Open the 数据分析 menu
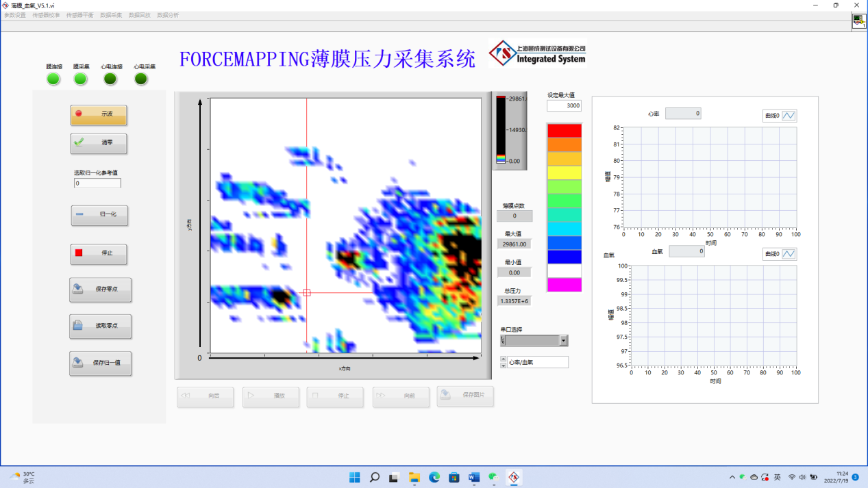The image size is (868, 488). pyautogui.click(x=166, y=15)
